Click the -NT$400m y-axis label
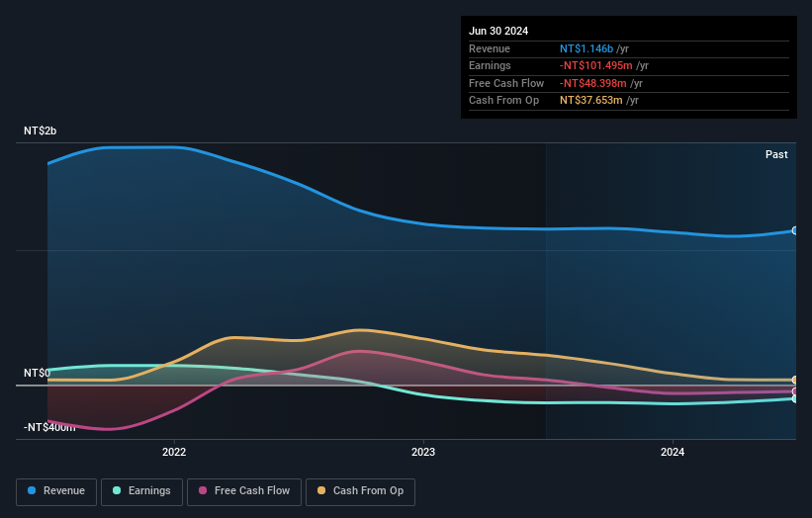The width and height of the screenshot is (812, 518). click(49, 427)
